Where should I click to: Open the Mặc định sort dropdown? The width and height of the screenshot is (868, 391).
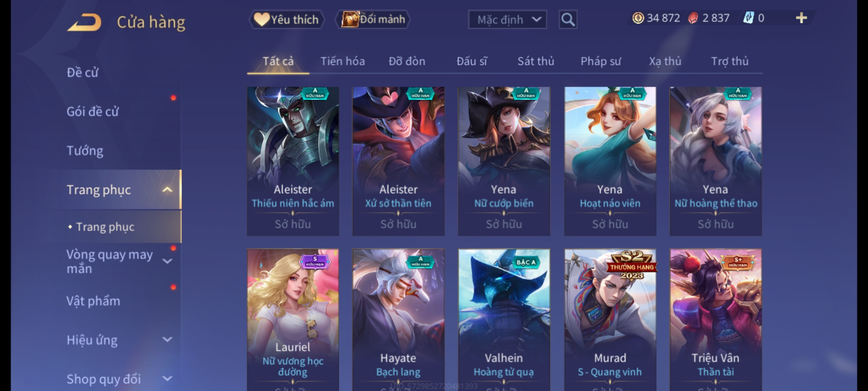507,20
